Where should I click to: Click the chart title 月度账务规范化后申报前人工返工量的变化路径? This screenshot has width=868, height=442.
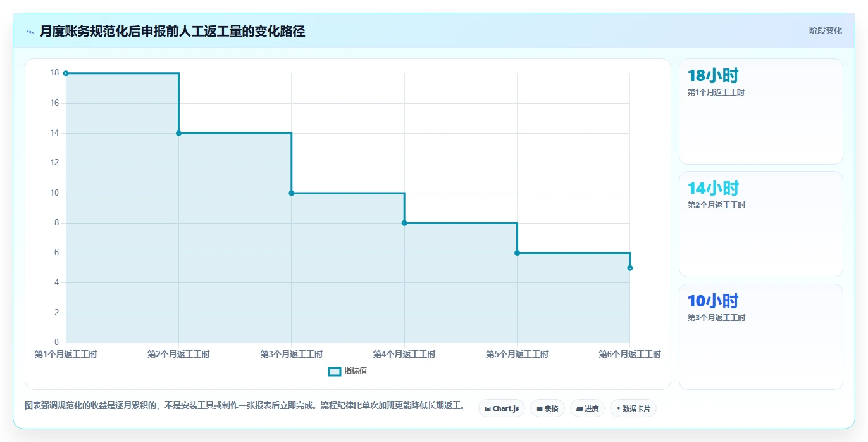173,32
